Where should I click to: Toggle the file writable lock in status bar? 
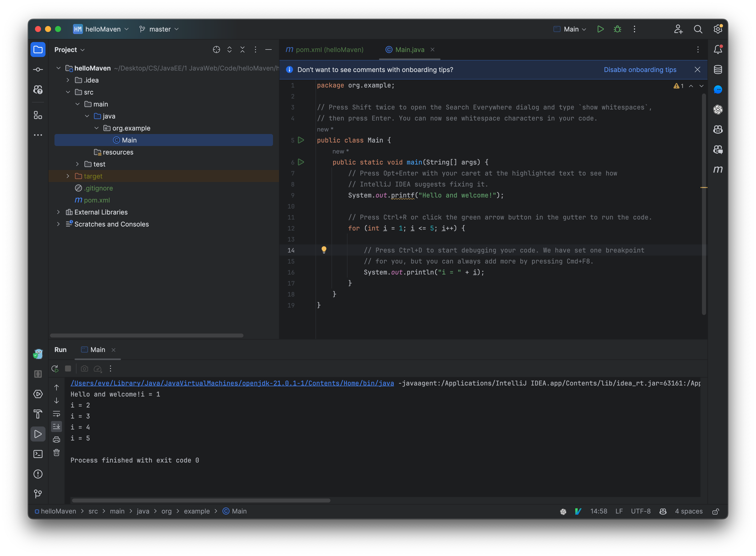(715, 511)
